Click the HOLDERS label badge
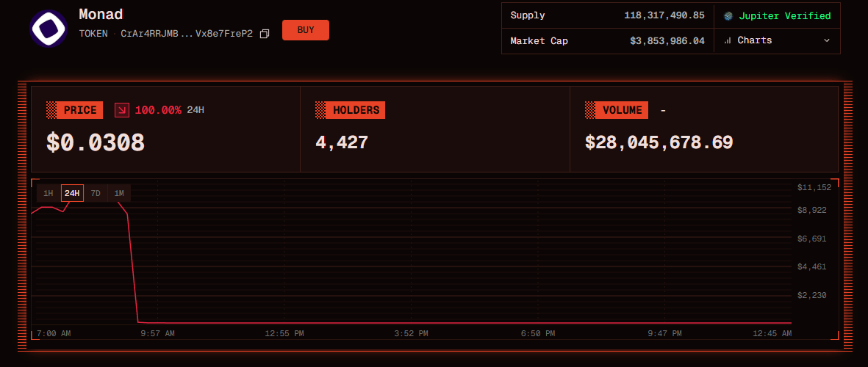 click(350, 110)
